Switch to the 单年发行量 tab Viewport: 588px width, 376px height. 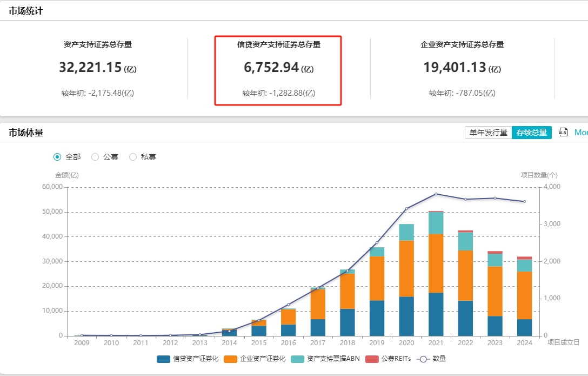[488, 133]
